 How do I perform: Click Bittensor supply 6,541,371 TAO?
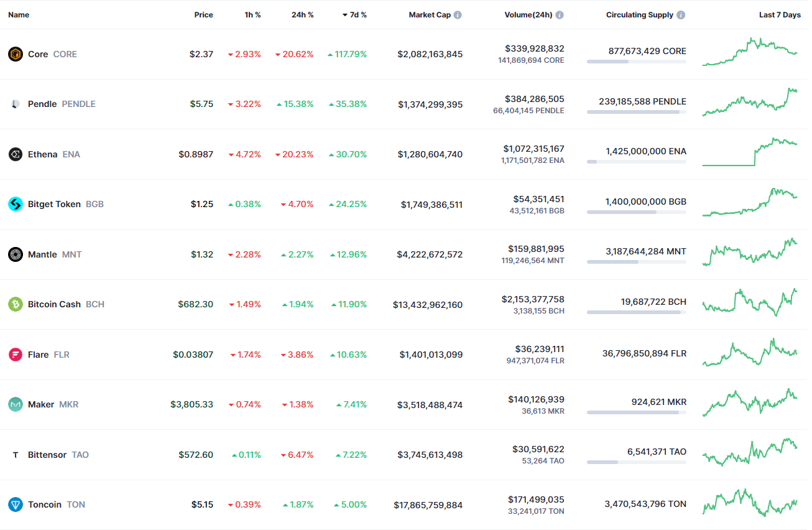[x=657, y=452]
